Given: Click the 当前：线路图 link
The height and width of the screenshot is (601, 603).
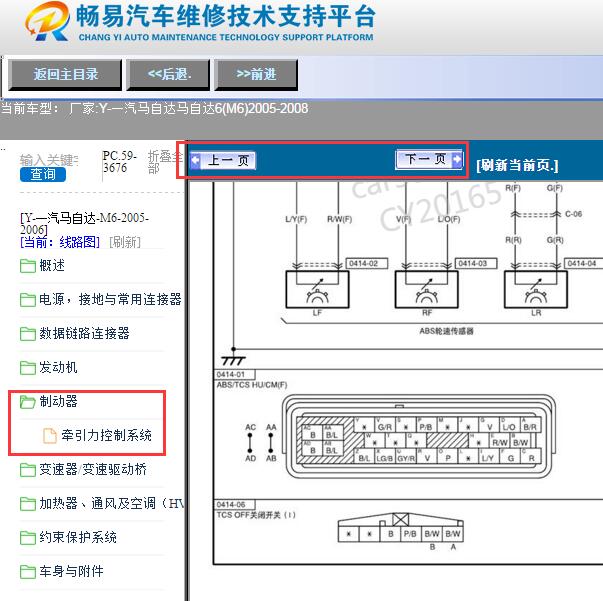Looking at the screenshot, I should (x=60, y=242).
